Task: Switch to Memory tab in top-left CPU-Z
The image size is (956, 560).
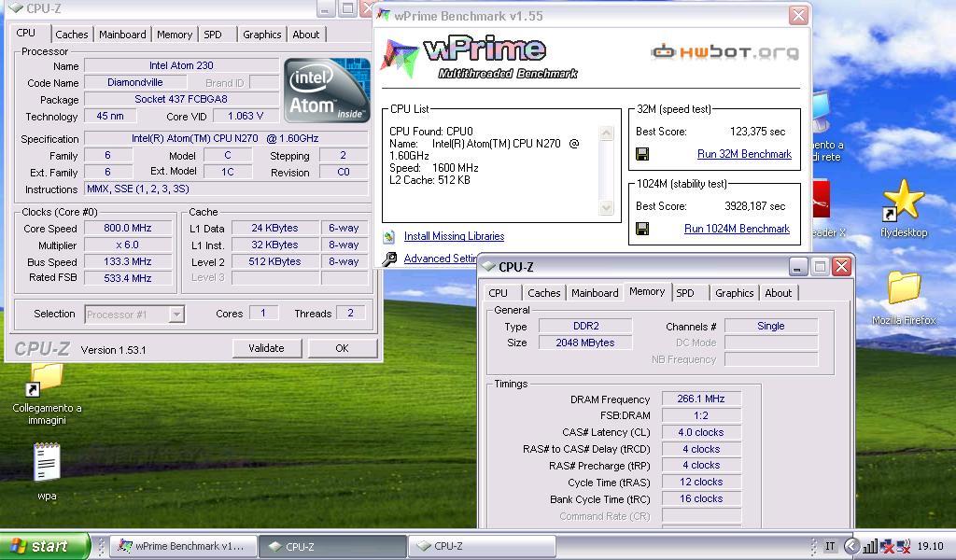Action: [x=175, y=35]
